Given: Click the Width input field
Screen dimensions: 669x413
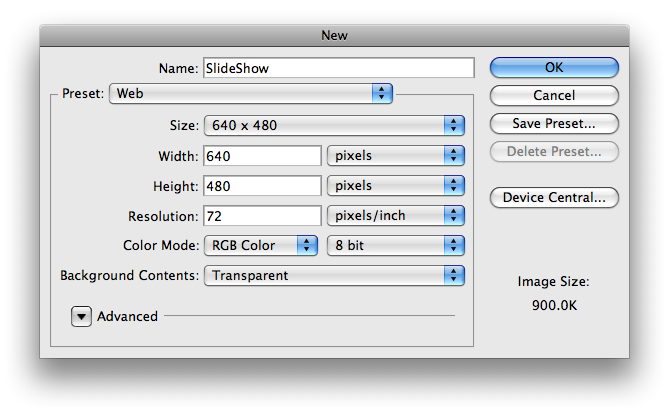Looking at the screenshot, I should click(261, 156).
